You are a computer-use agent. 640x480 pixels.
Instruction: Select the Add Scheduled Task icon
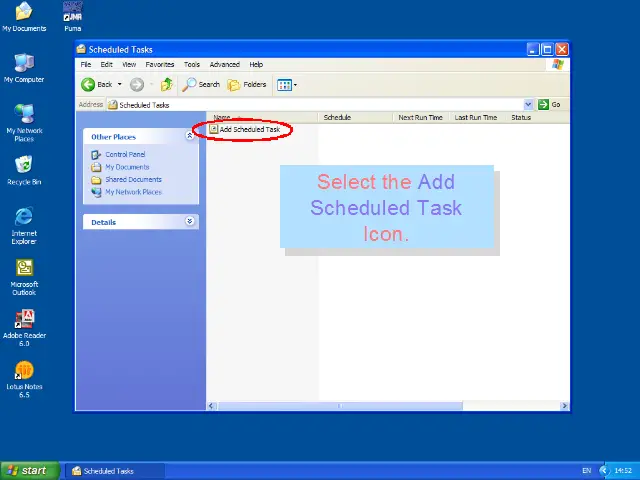(x=248, y=129)
